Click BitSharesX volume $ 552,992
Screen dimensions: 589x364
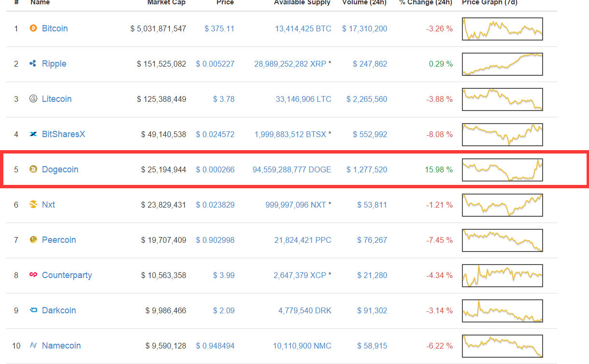tap(370, 134)
